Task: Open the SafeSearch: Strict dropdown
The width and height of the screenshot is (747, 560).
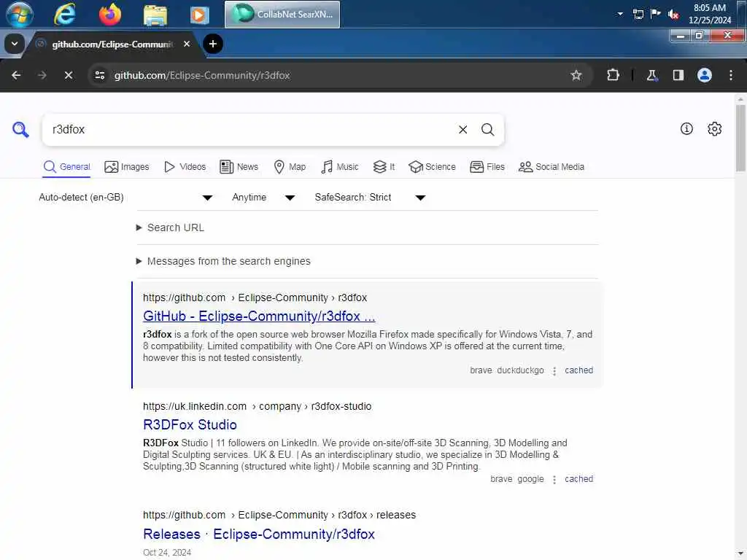Action: (370, 197)
